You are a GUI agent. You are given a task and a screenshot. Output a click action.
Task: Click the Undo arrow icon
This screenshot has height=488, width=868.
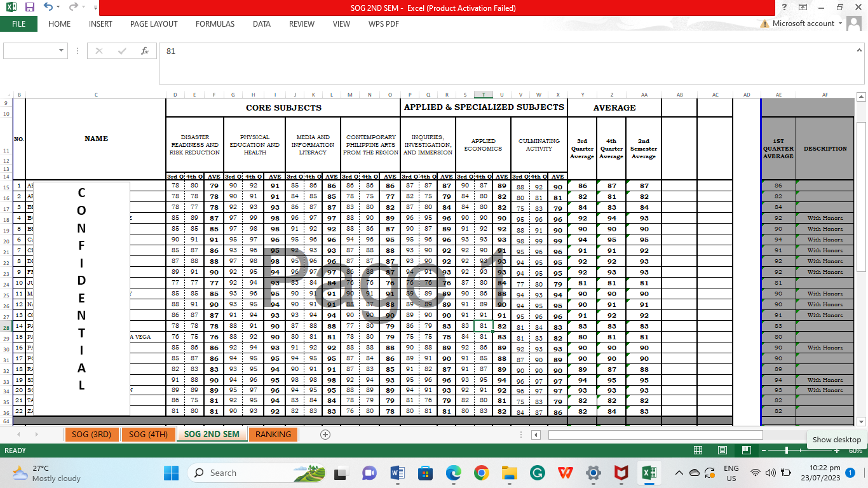(x=48, y=8)
